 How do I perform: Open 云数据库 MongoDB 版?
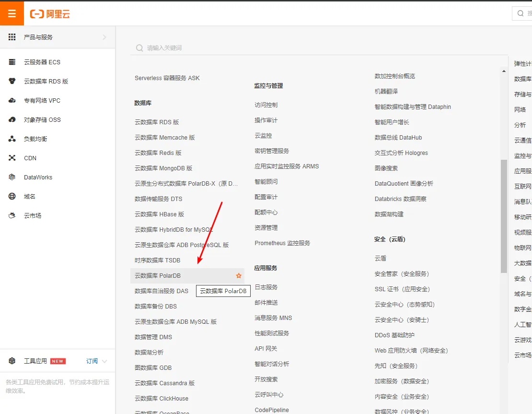coord(163,168)
